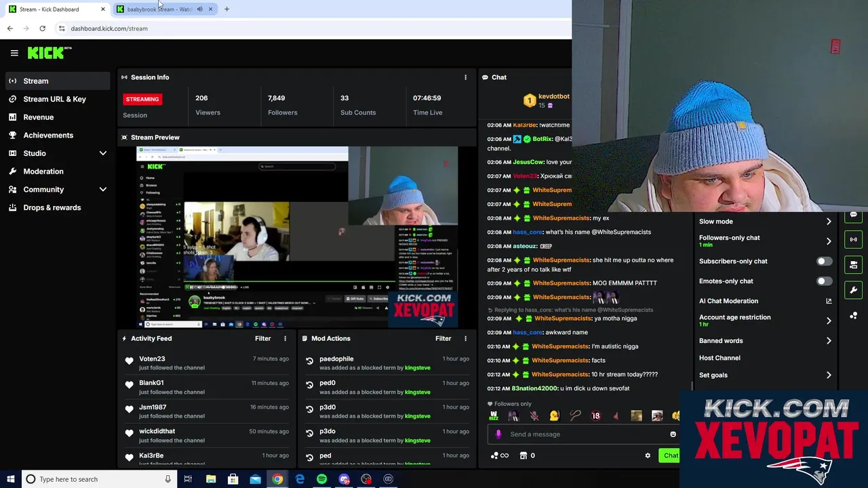Image resolution: width=868 pixels, height=488 pixels.
Task: Click the three-dot points icon in the right rail
Action: 854,316
